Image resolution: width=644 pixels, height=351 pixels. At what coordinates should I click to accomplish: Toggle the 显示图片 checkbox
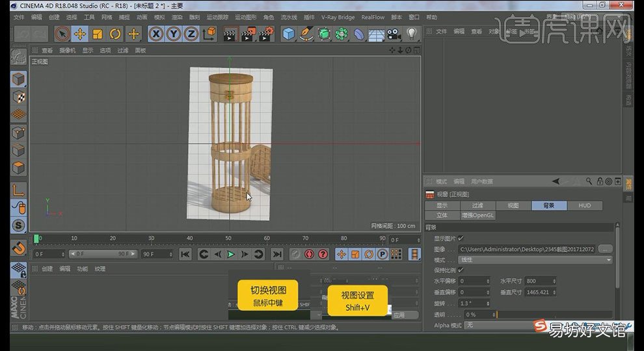(461, 238)
